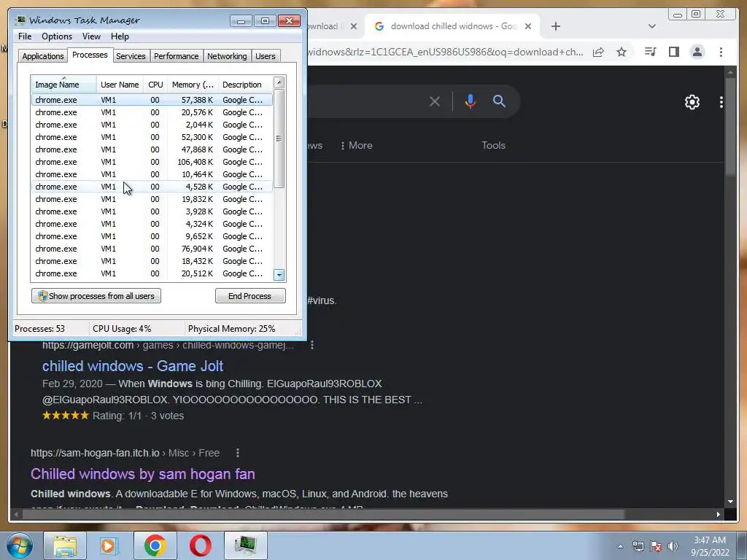Click Task Manager taskbar button
The image size is (747, 560).
246,545
